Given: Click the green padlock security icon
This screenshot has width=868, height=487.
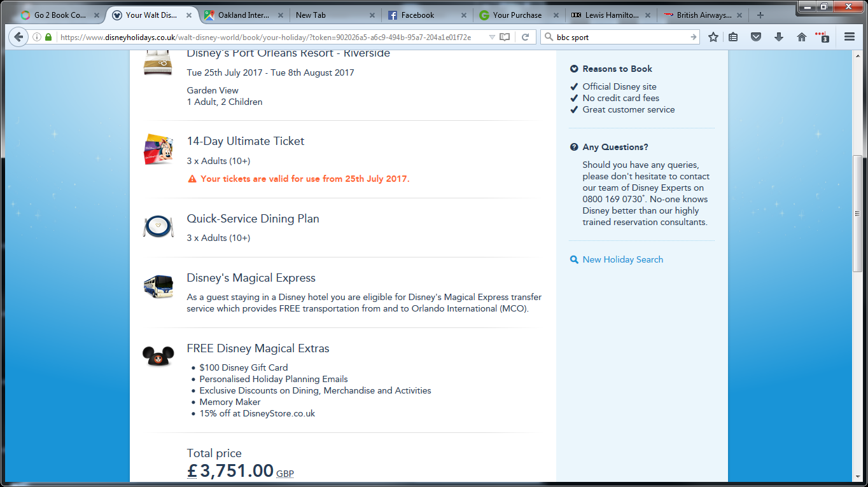Looking at the screenshot, I should point(48,37).
